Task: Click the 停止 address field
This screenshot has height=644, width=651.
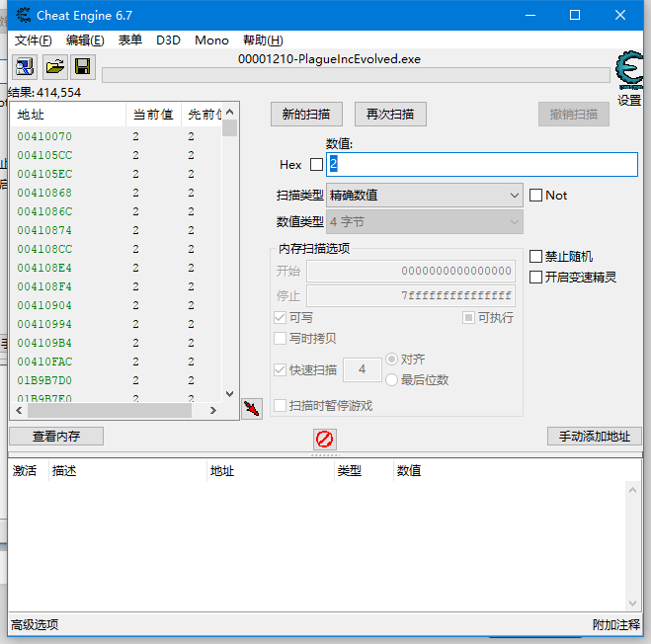Action: click(411, 295)
